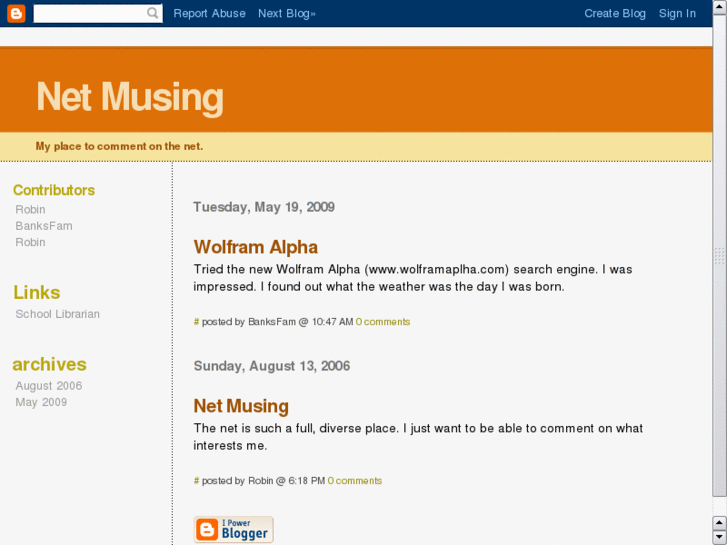Image resolution: width=727 pixels, height=545 pixels.
Task: View contributor BanksFam profile
Action: click(44, 226)
